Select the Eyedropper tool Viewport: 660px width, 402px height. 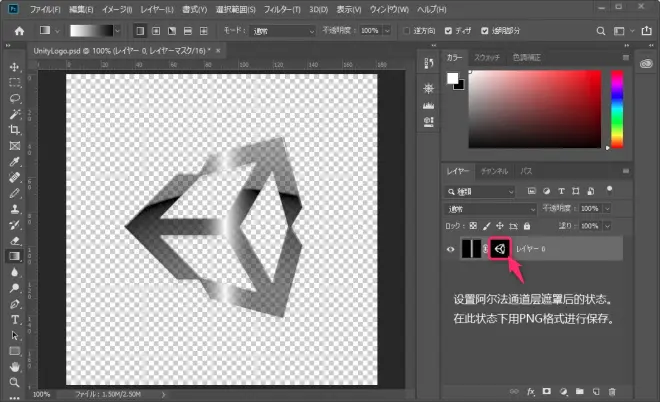[15, 162]
